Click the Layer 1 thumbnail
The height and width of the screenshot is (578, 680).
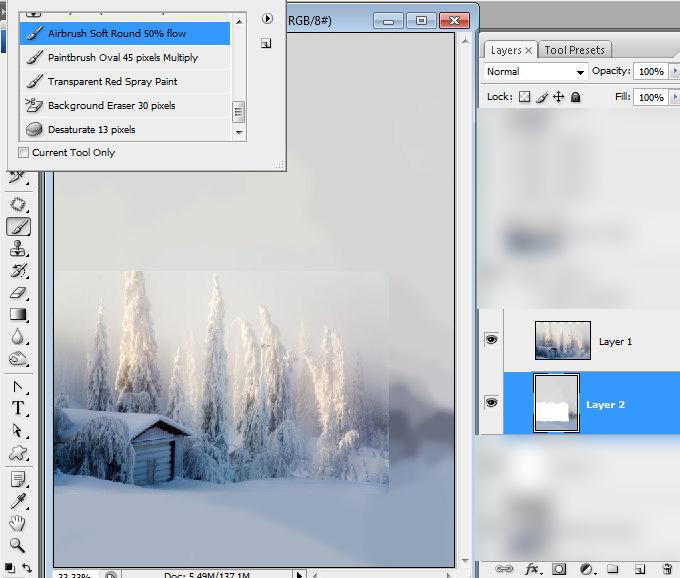click(562, 341)
